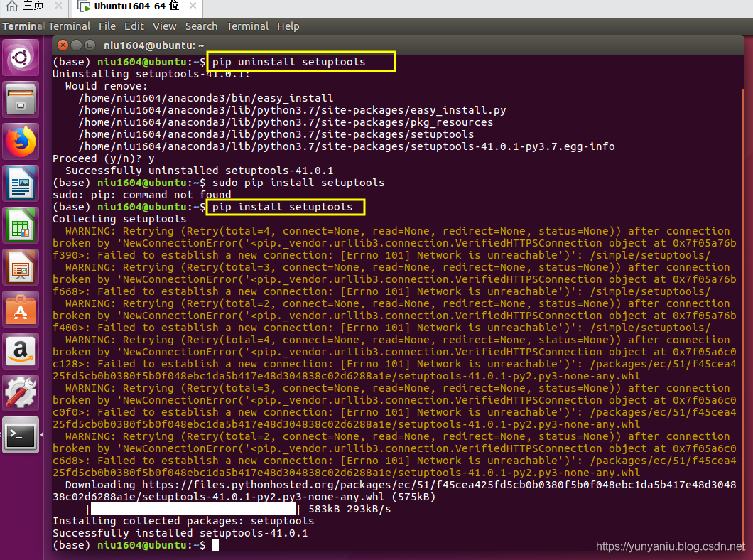Open the Edit menu
The width and height of the screenshot is (753, 560).
[134, 26]
